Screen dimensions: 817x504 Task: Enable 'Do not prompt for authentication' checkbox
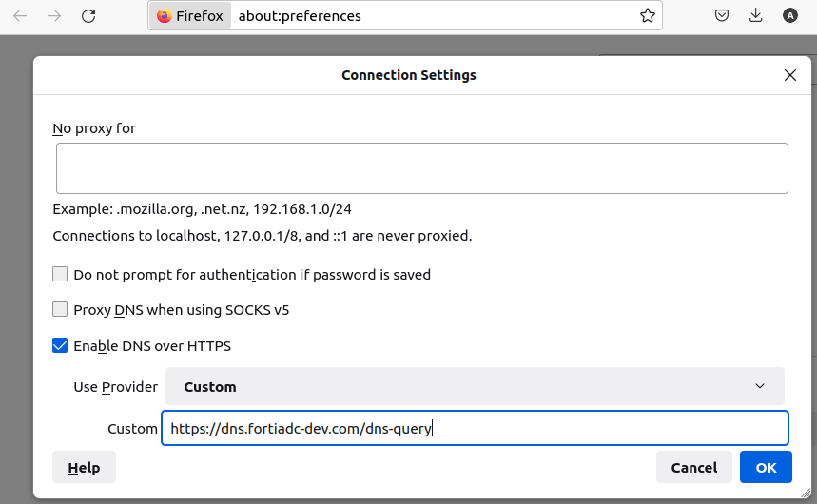coord(60,275)
